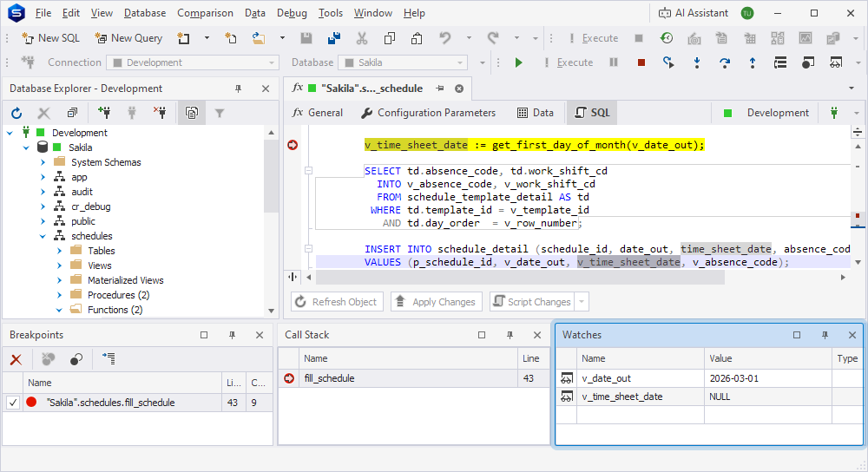Click the filter funnel icon in Explorer

[x=220, y=114]
